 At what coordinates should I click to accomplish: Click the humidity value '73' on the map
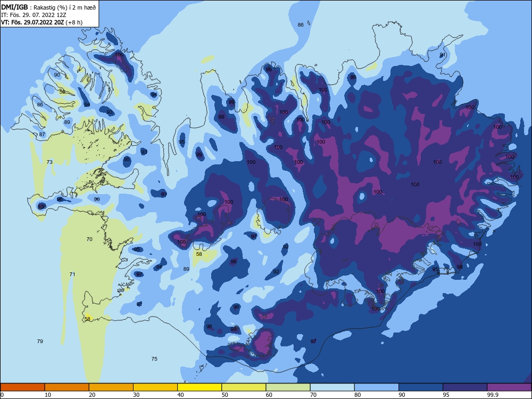(x=49, y=162)
